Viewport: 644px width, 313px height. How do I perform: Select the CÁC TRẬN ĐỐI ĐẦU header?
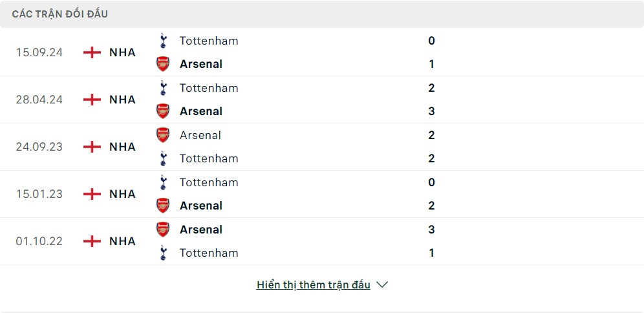tap(60, 14)
